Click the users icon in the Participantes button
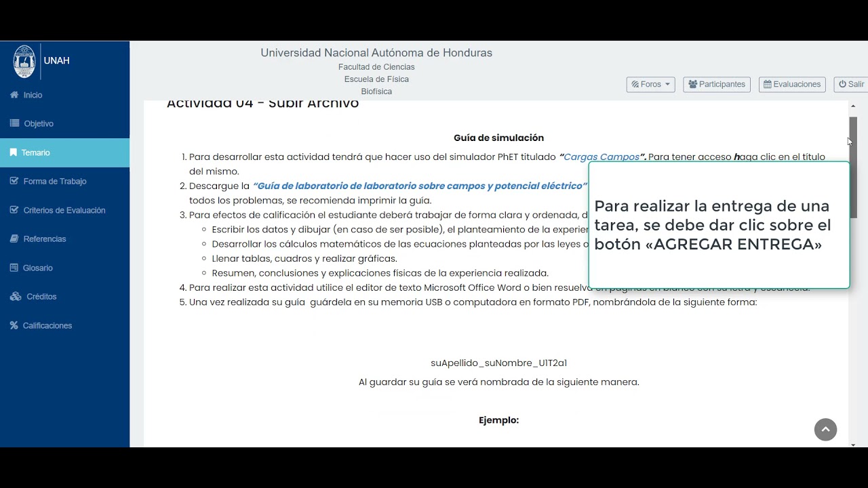This screenshot has width=868, height=488. pyautogui.click(x=693, y=84)
